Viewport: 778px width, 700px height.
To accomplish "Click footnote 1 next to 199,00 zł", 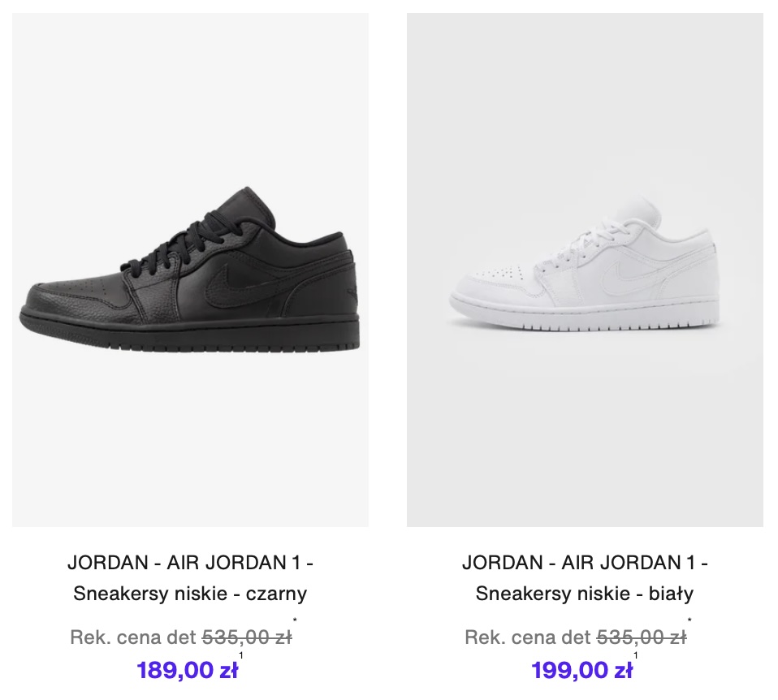I will point(635,655).
